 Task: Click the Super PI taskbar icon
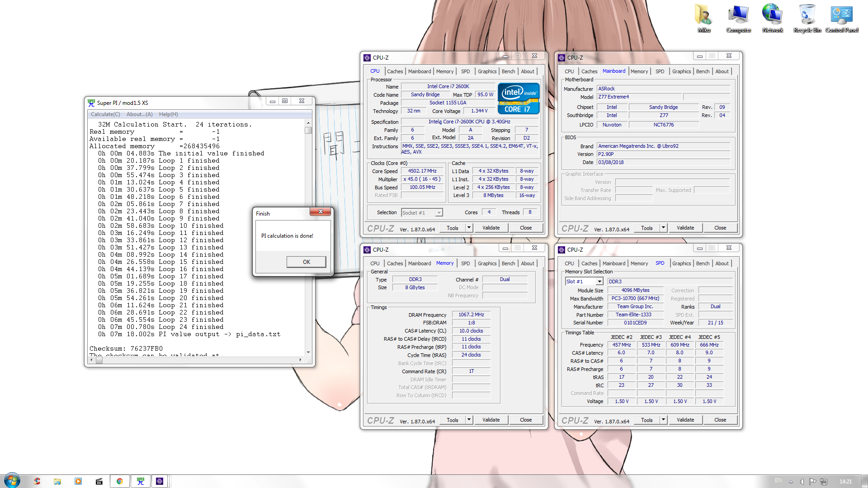coord(141,481)
